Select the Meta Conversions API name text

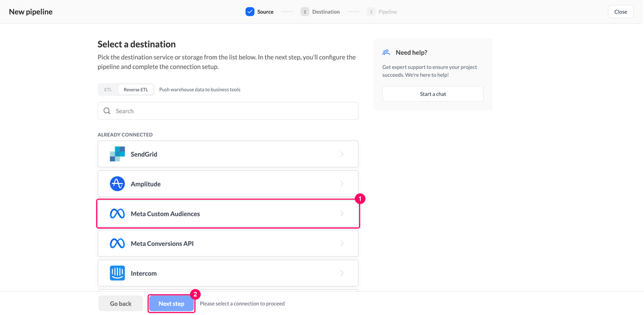(x=162, y=243)
